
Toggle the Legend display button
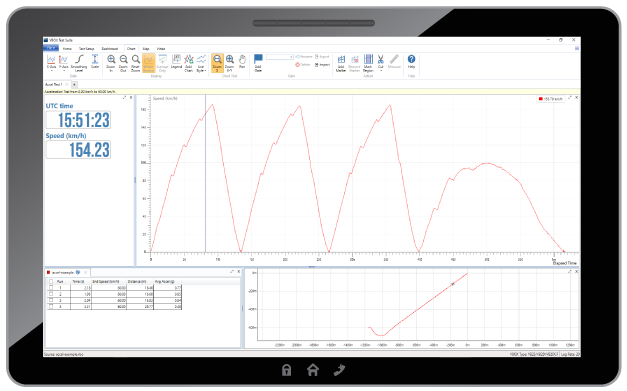click(176, 60)
